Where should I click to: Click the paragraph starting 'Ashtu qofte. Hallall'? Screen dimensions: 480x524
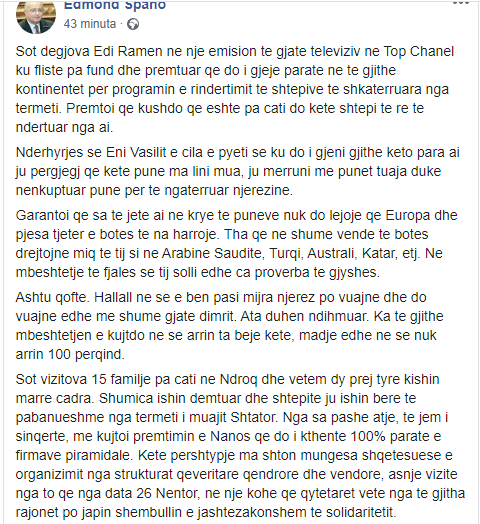pyautogui.click(x=230, y=326)
